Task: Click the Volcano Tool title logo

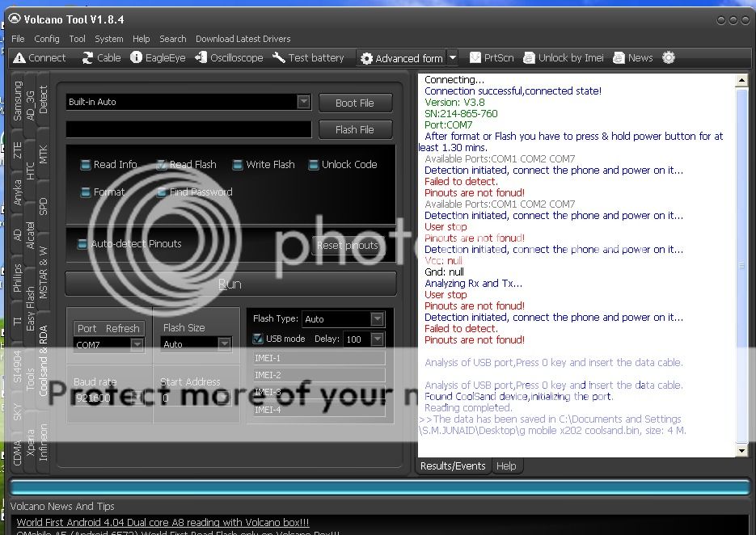Action: click(15, 19)
